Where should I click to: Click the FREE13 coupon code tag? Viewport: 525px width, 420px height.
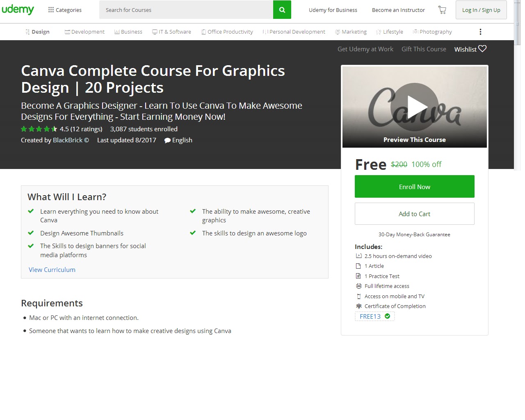click(374, 316)
